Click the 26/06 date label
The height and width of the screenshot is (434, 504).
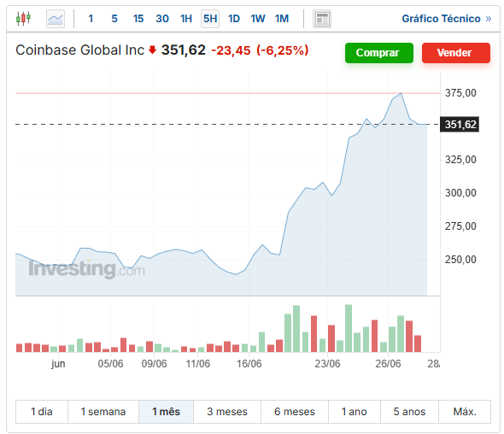tap(388, 364)
